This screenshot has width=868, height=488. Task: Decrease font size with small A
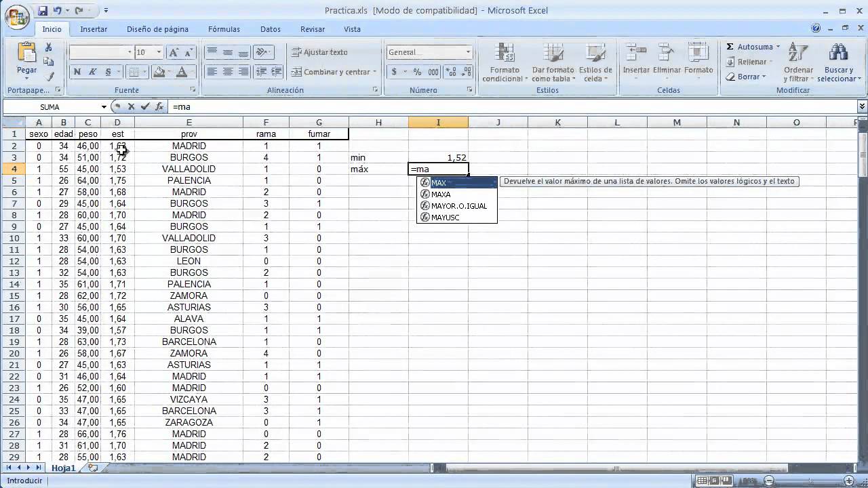tap(188, 52)
